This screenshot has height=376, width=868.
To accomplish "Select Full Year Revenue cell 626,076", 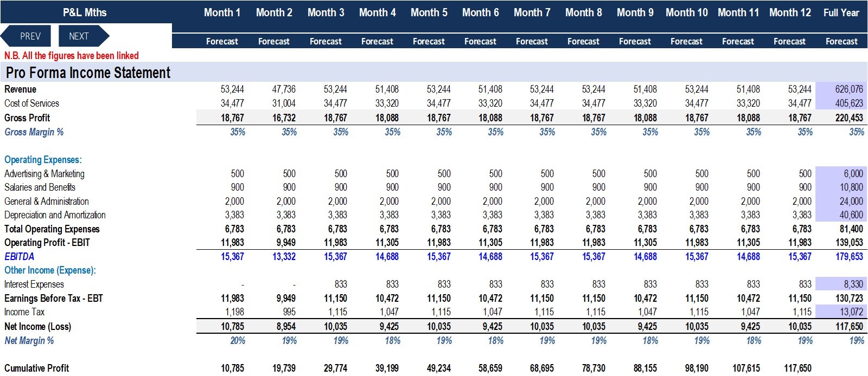I will click(841, 89).
